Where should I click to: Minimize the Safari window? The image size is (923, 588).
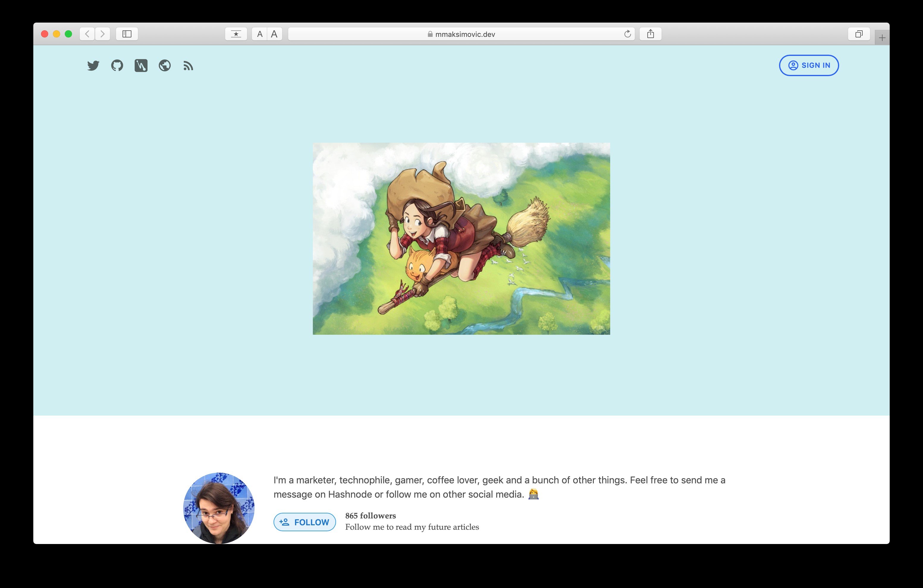click(x=56, y=34)
